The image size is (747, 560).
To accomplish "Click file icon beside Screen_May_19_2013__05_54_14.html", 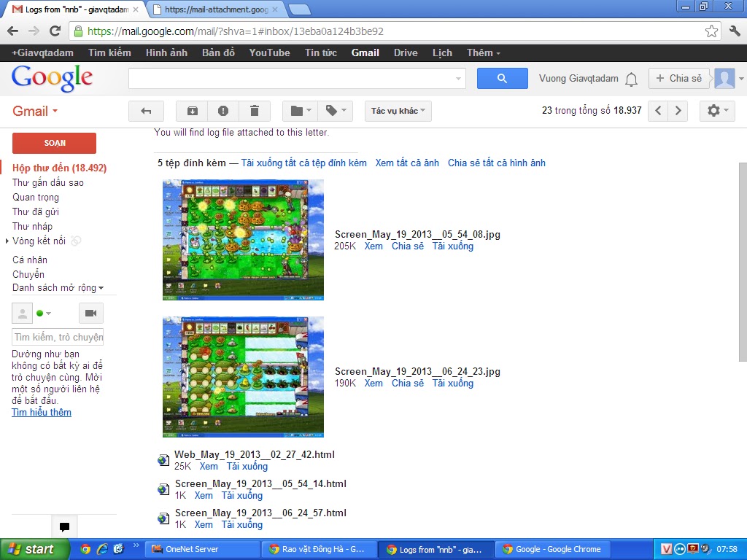I will (163, 489).
